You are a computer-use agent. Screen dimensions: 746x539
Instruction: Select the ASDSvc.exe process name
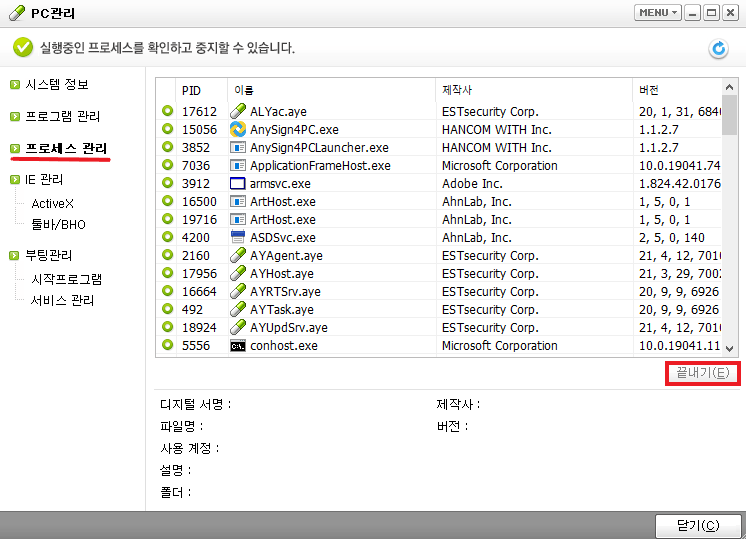pos(283,238)
